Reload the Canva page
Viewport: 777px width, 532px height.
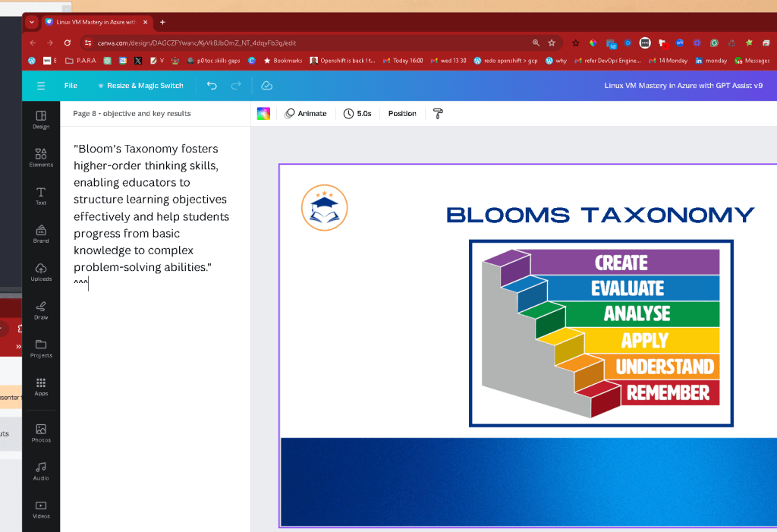pyautogui.click(x=68, y=43)
